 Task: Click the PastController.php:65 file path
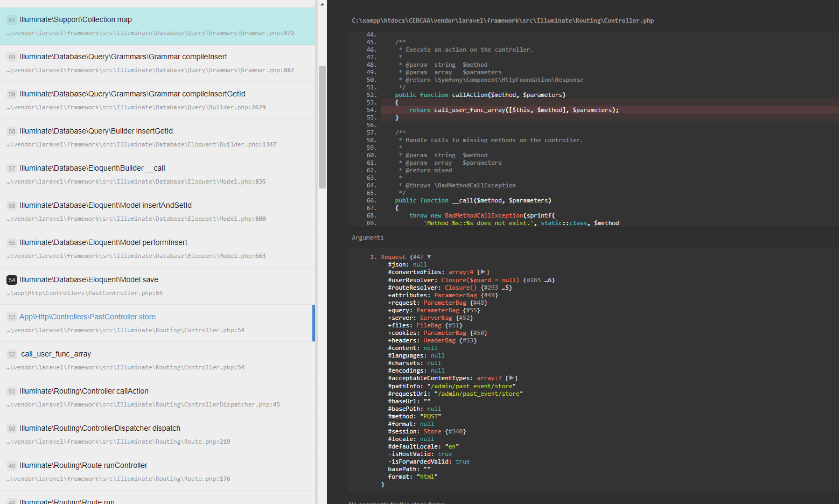click(85, 293)
